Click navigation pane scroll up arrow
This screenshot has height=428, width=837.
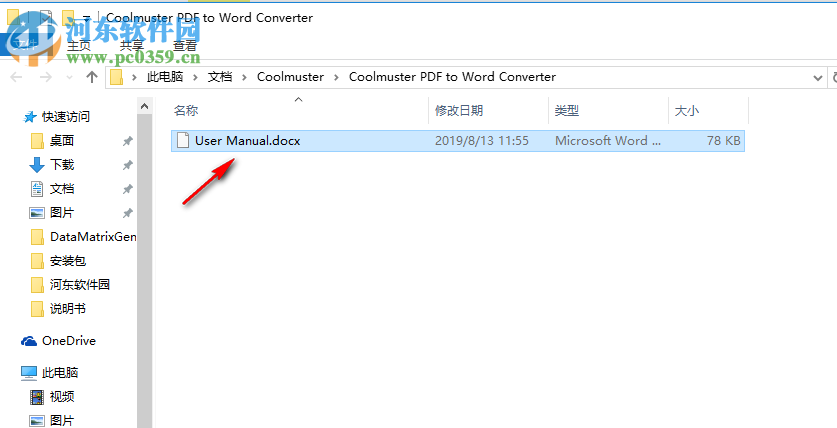(x=145, y=106)
